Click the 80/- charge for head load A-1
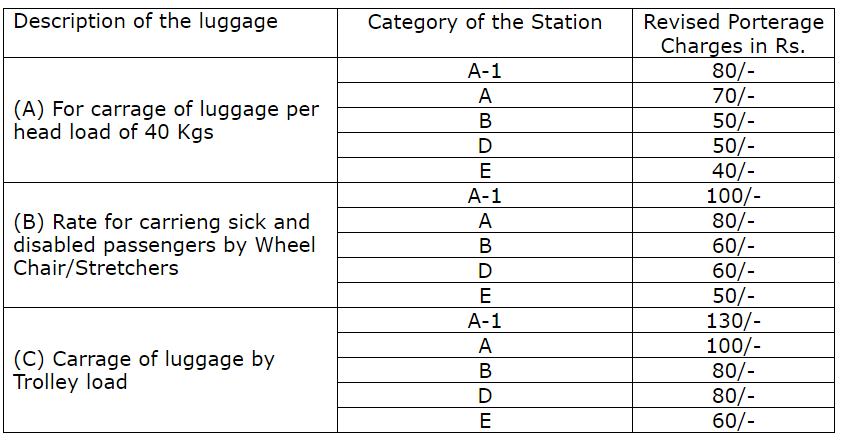The width and height of the screenshot is (845, 444). pyautogui.click(x=733, y=71)
